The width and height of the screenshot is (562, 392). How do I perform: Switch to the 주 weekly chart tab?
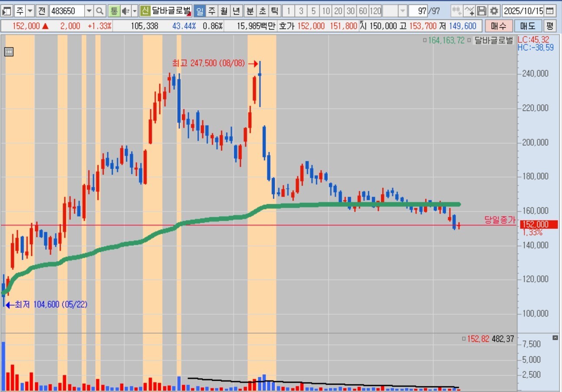click(x=212, y=11)
